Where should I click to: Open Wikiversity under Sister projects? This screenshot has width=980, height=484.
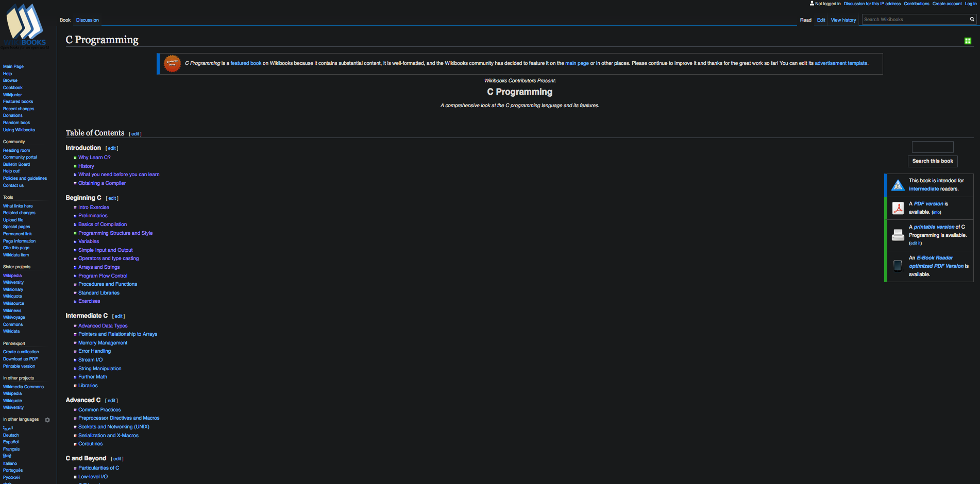click(13, 283)
